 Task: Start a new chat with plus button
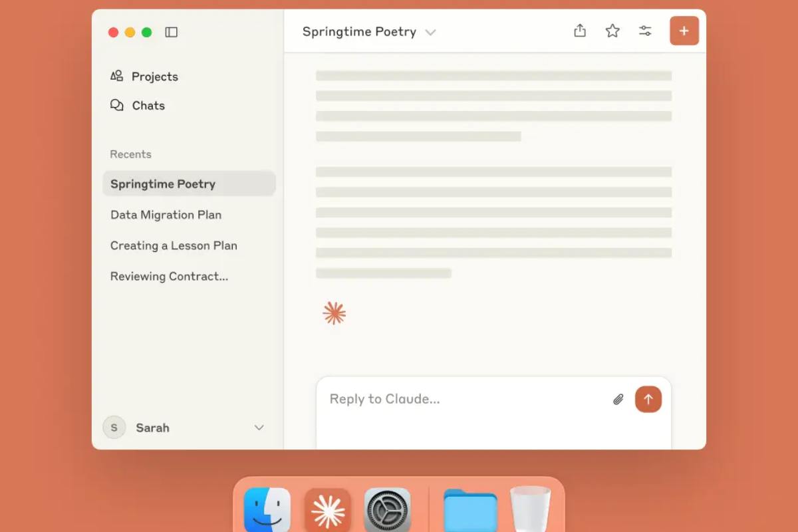[x=684, y=31]
